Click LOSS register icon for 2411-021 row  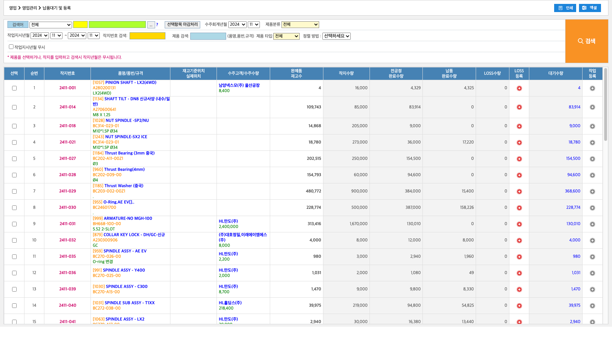pyautogui.click(x=519, y=143)
